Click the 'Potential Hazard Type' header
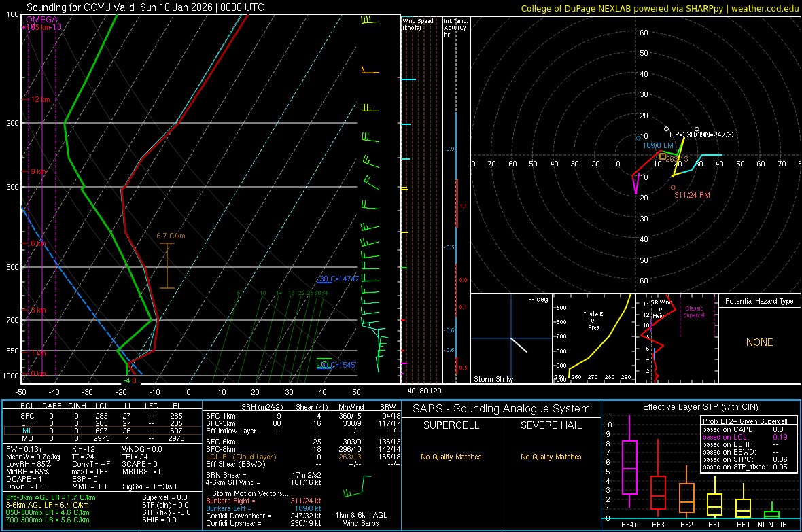Viewport: 802px width, 532px height. [x=759, y=301]
